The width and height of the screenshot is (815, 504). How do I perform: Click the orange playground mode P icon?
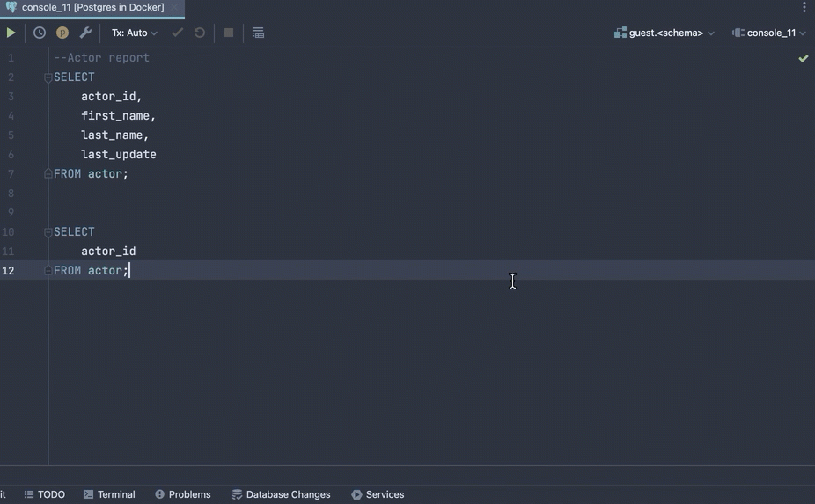(x=62, y=33)
